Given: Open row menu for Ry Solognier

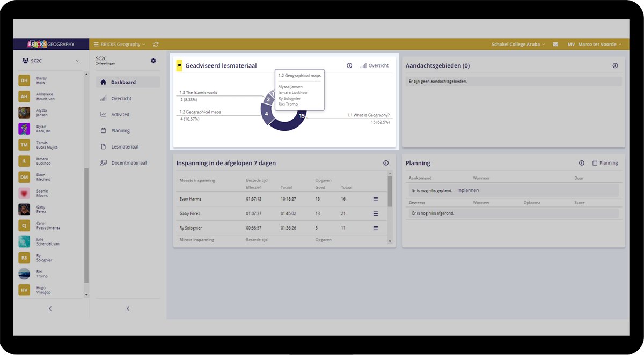Looking at the screenshot, I should click(x=375, y=228).
